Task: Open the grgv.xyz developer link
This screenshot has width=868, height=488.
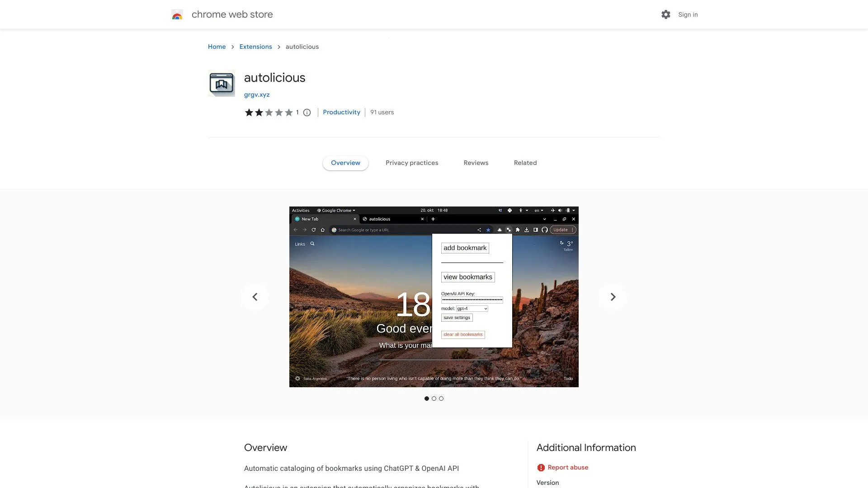Action: point(257,94)
